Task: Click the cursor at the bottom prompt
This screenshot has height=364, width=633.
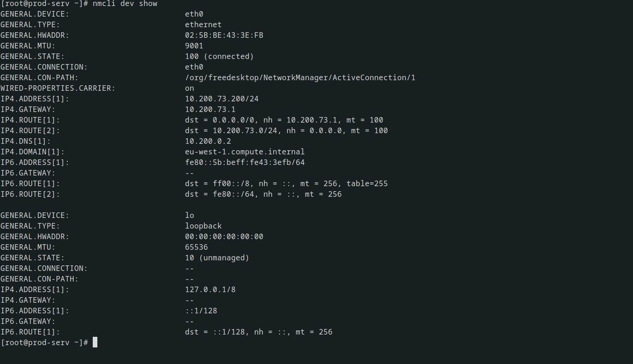Action: 95,342
